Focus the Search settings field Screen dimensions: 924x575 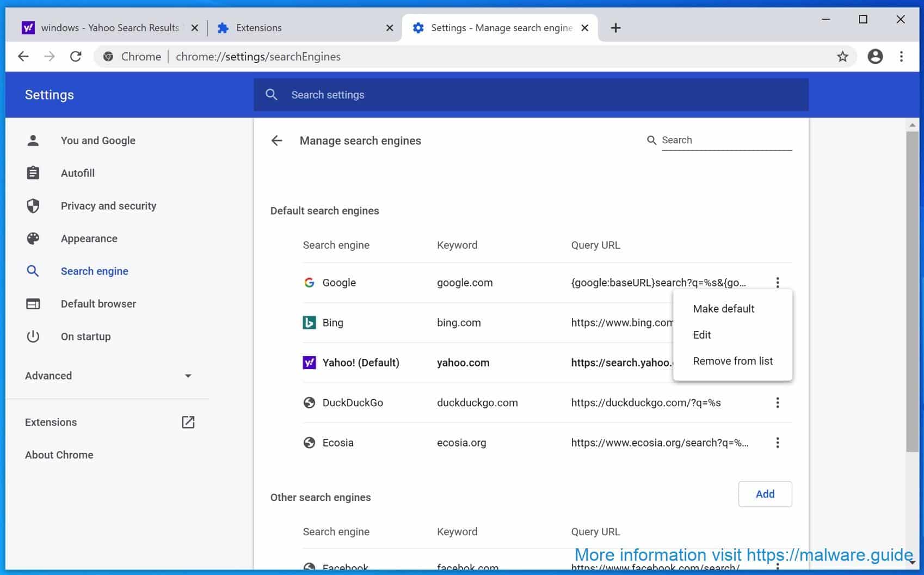(x=531, y=95)
